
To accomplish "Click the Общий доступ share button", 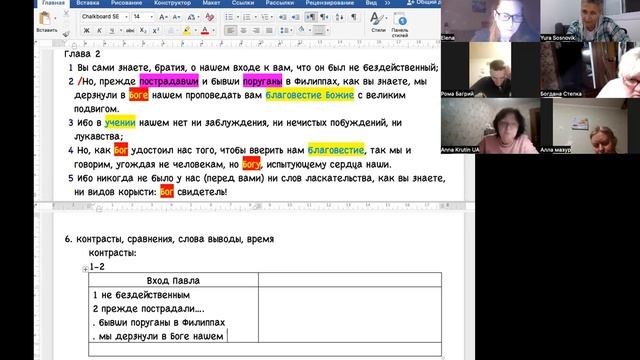I will coord(424,3).
